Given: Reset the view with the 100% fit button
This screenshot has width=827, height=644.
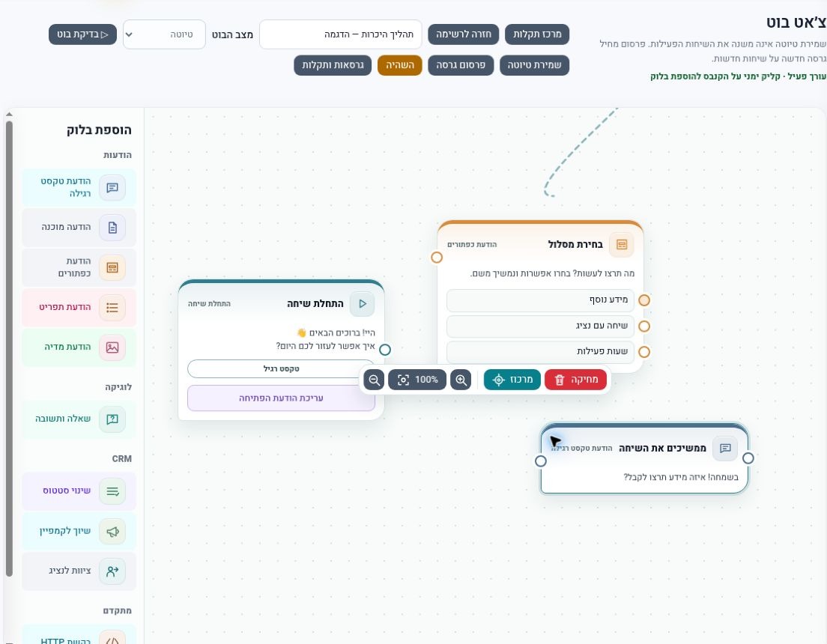Looking at the screenshot, I should tap(417, 380).
